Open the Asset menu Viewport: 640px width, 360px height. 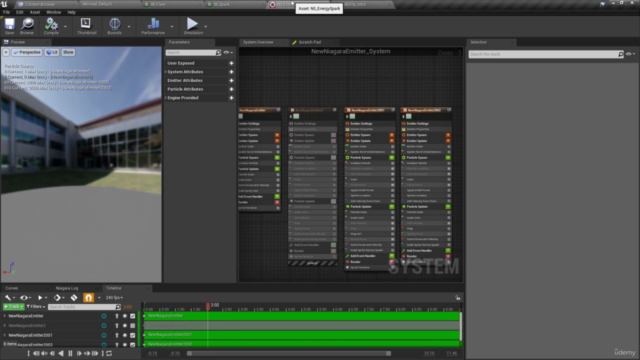(35, 12)
